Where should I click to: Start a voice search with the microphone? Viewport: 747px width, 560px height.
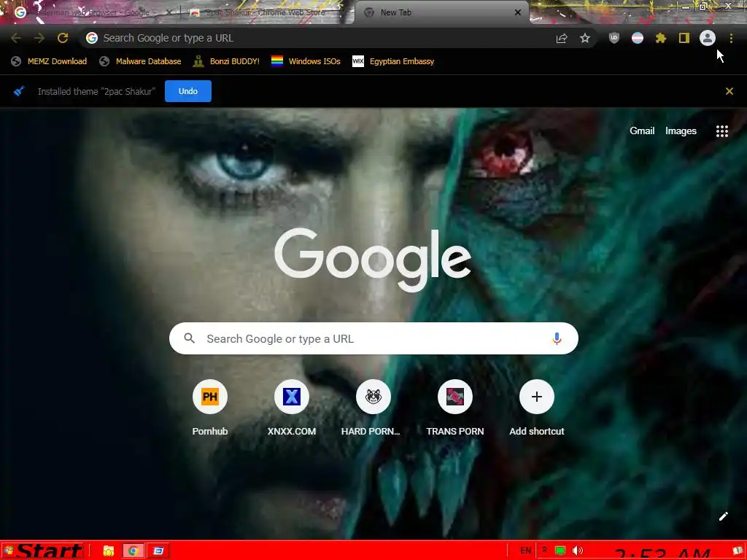point(557,338)
